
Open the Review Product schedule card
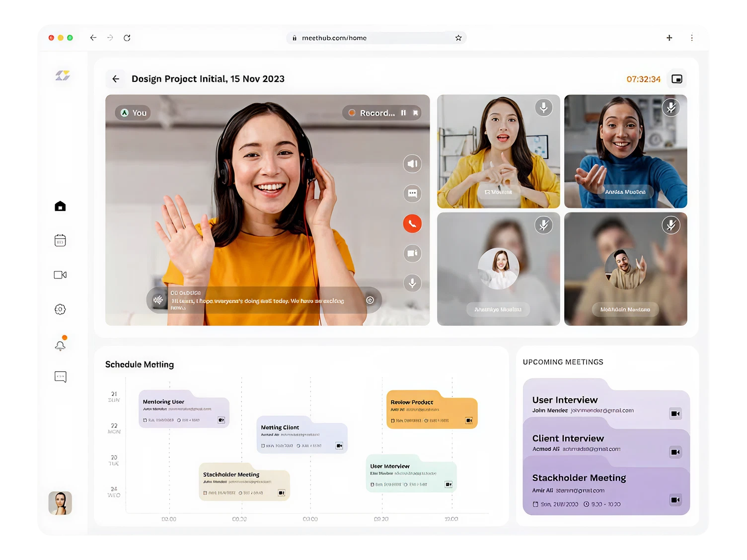[x=431, y=410]
